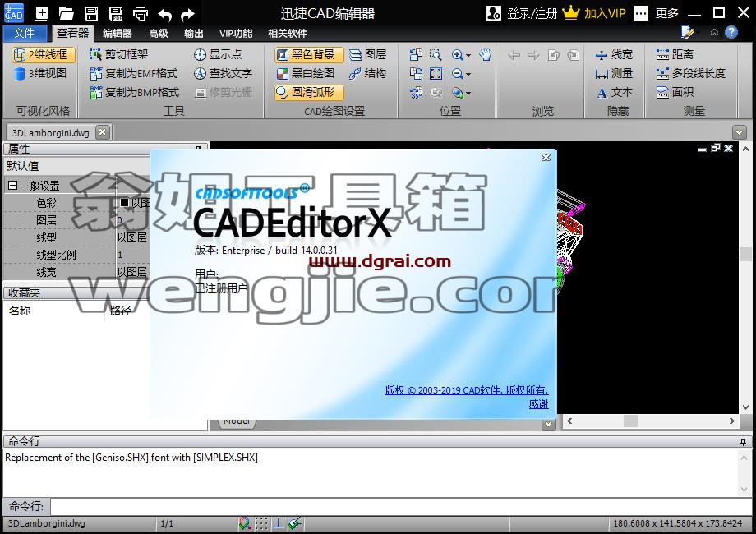This screenshot has height=534, width=756.
Task: Switch to the VIP功能 tab
Action: click(x=236, y=33)
